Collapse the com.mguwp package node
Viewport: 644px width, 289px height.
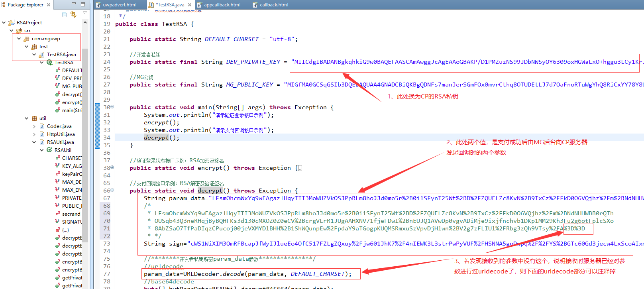pyautogui.click(x=19, y=39)
